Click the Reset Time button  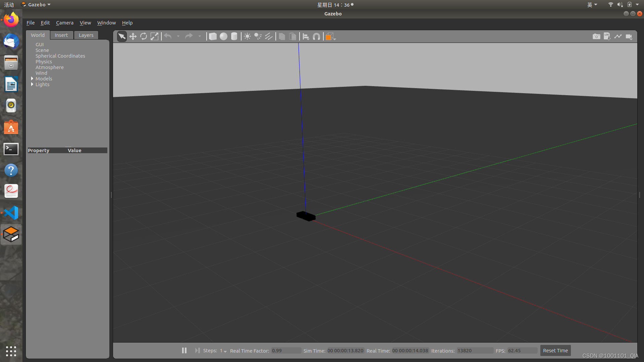tap(555, 351)
